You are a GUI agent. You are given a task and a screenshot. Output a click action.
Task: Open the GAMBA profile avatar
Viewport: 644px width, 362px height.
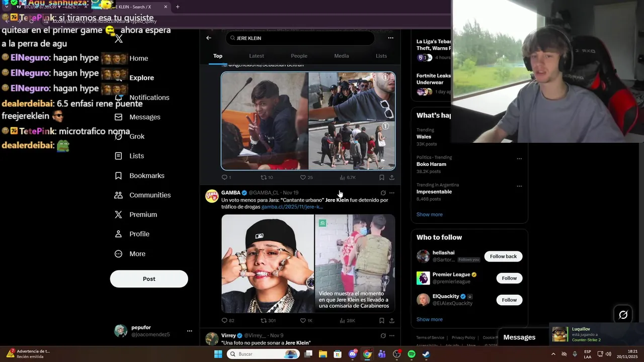212,196
